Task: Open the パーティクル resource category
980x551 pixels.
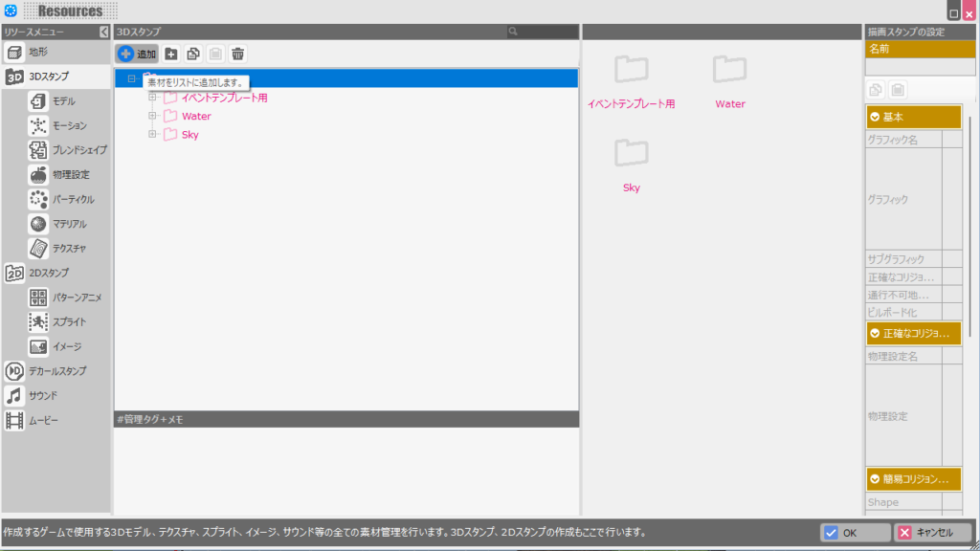Action: pyautogui.click(x=73, y=199)
